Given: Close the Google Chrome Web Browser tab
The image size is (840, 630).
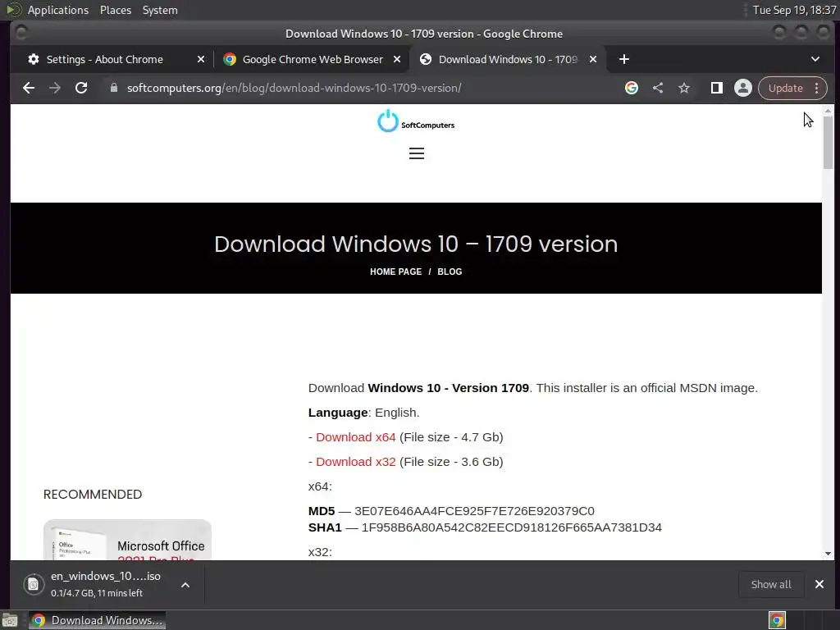Looking at the screenshot, I should point(397,59).
